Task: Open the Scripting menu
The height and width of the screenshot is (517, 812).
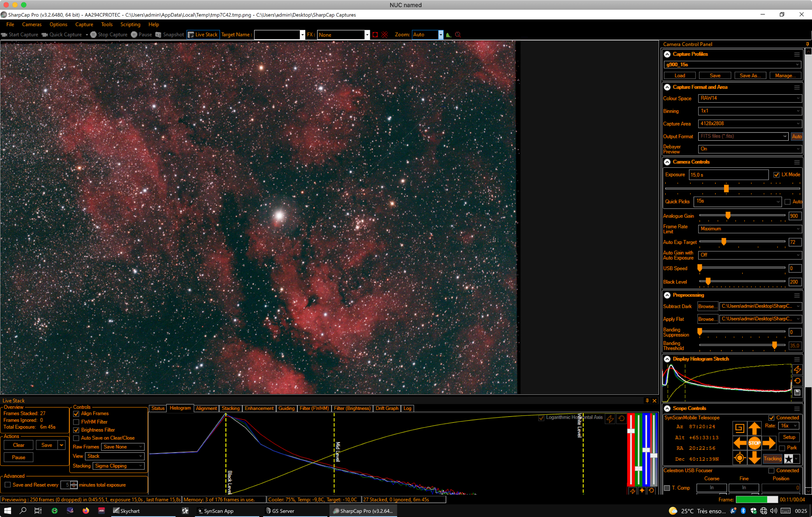Action: 130,24
